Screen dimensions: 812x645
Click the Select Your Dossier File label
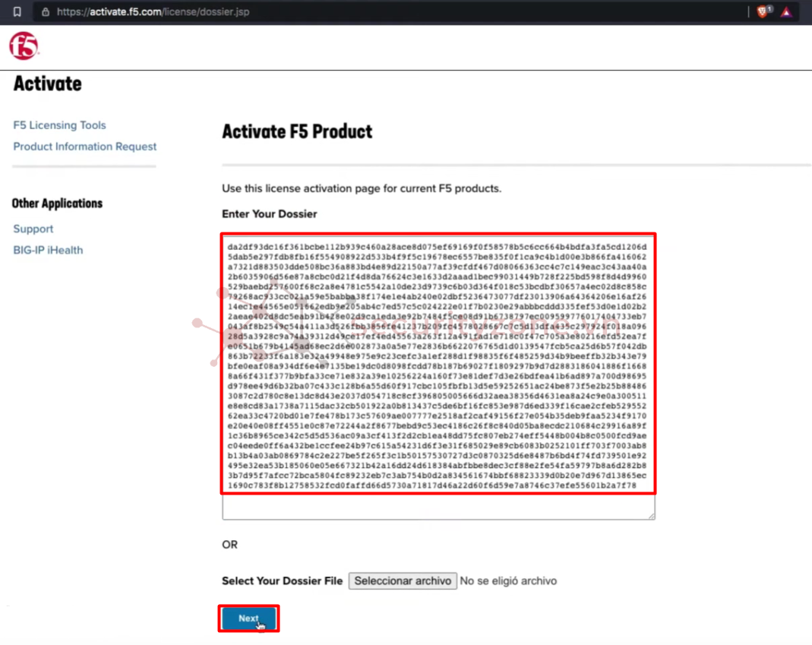point(283,580)
